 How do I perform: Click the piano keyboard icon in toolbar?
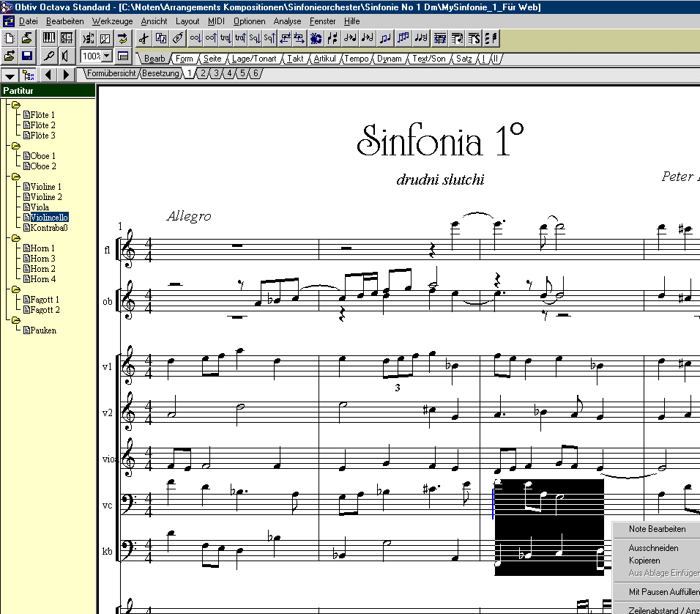pos(49,38)
